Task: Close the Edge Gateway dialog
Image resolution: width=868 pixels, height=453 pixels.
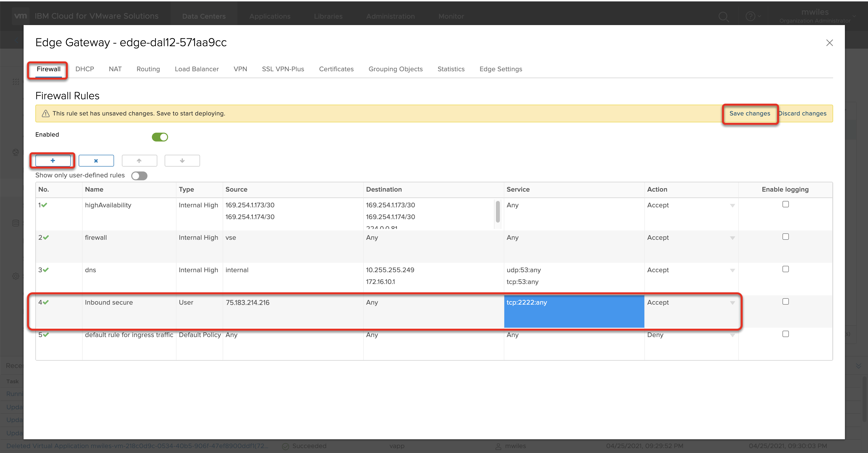Action: coord(829,43)
